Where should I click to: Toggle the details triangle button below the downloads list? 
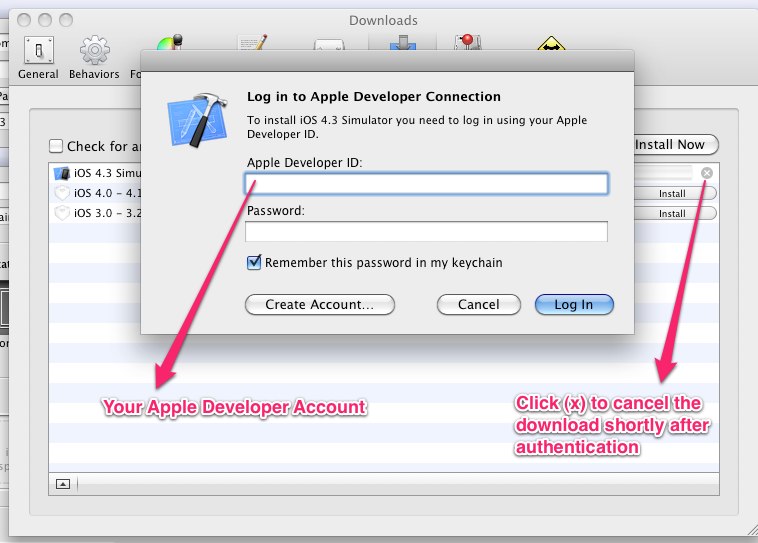pos(63,484)
